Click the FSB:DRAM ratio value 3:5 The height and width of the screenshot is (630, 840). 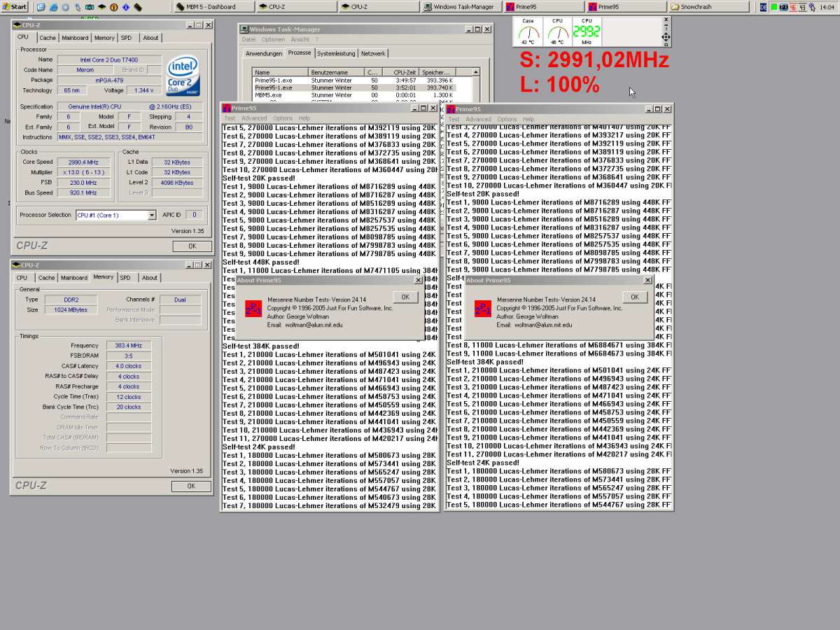tap(129, 356)
